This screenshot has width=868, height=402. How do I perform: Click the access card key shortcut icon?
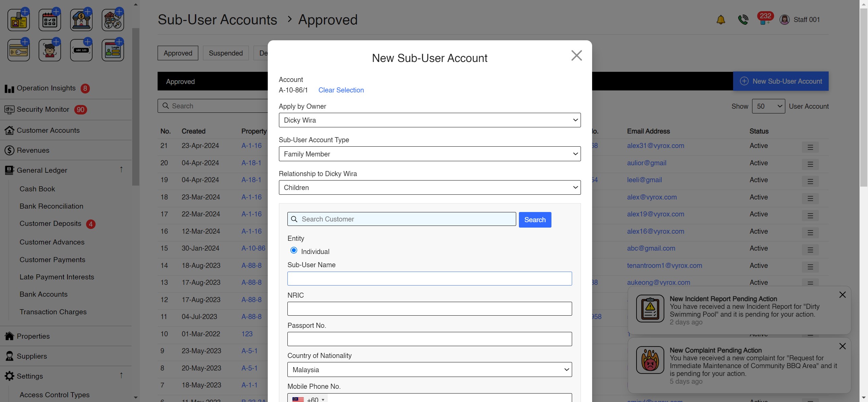19,50
